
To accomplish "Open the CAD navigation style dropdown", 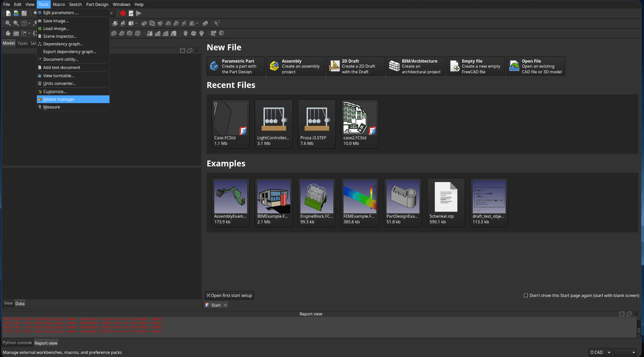I will (600, 352).
